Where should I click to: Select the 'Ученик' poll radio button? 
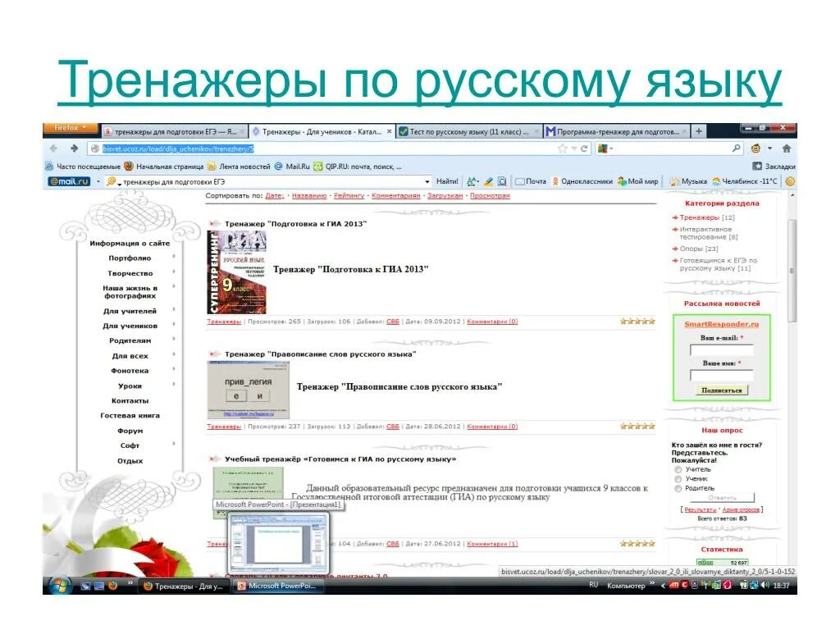click(x=678, y=479)
